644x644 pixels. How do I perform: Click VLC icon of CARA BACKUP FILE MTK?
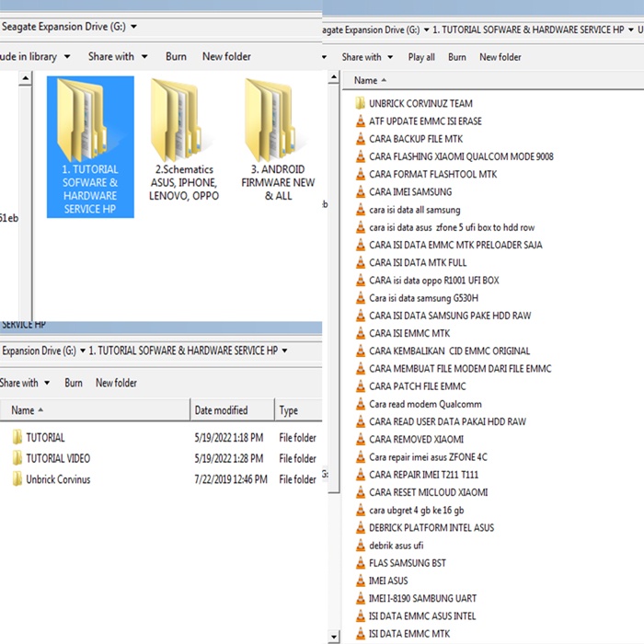[x=361, y=139]
